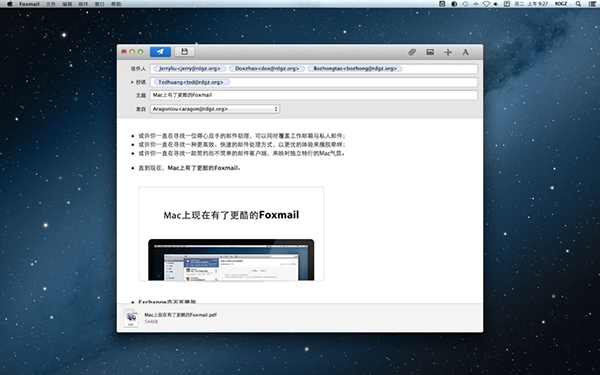Open the PDF attachment file icon
The width and height of the screenshot is (600, 375).
point(131,318)
